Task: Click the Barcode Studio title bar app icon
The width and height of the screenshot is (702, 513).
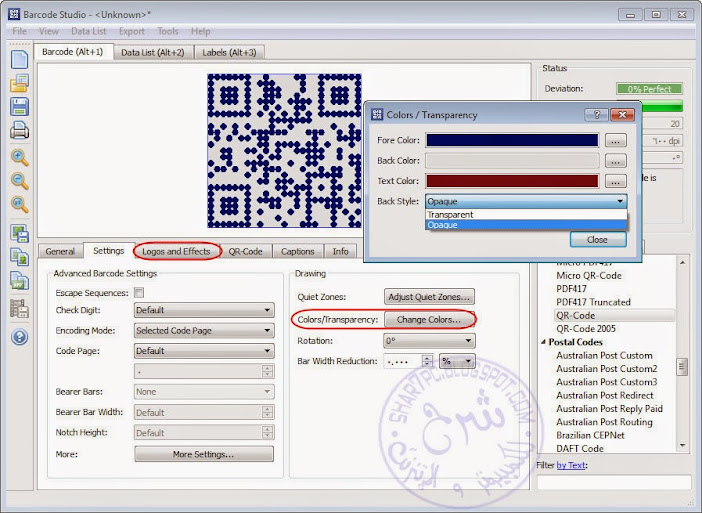Action: pyautogui.click(x=14, y=14)
